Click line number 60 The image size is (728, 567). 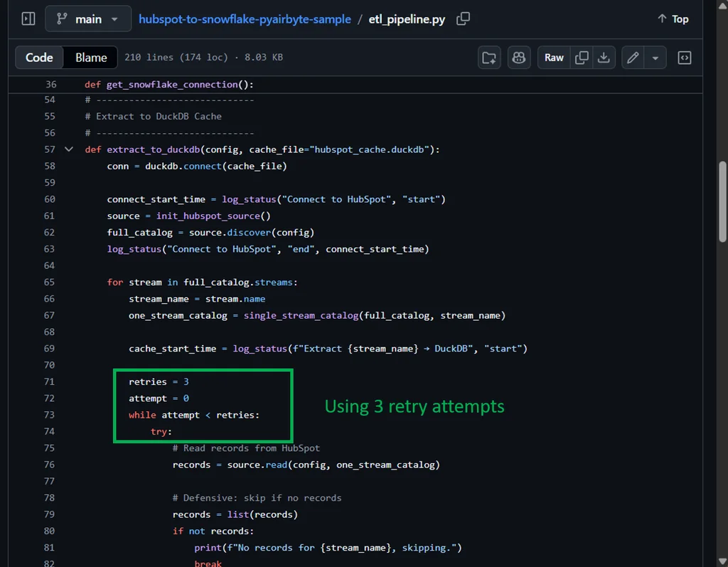(x=49, y=199)
